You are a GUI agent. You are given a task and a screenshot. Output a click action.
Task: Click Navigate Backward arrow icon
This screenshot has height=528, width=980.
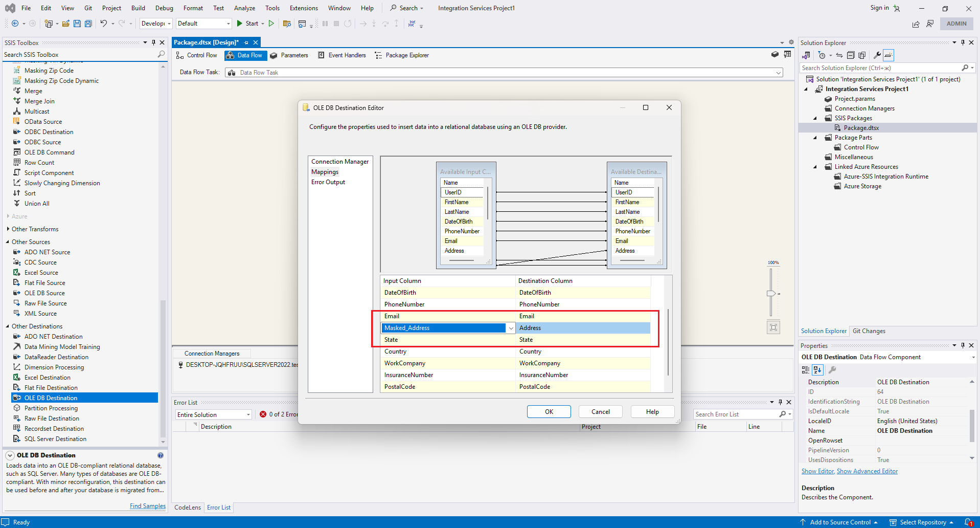tap(15, 24)
